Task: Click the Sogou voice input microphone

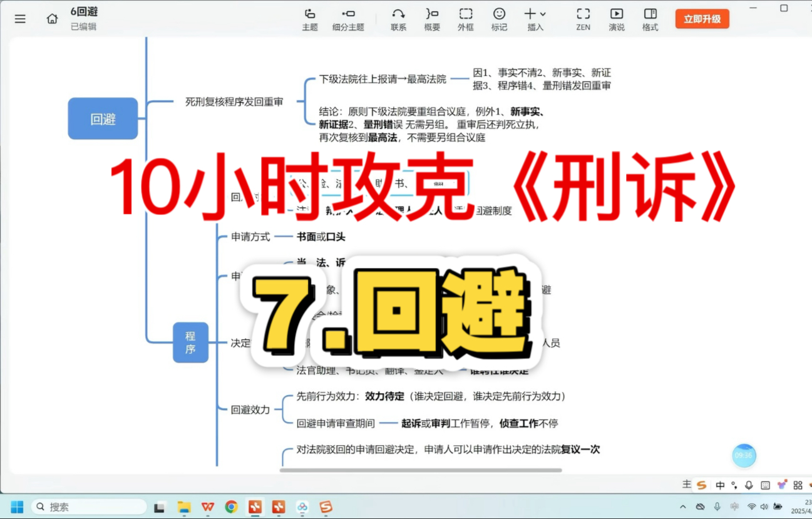Action: click(x=749, y=485)
